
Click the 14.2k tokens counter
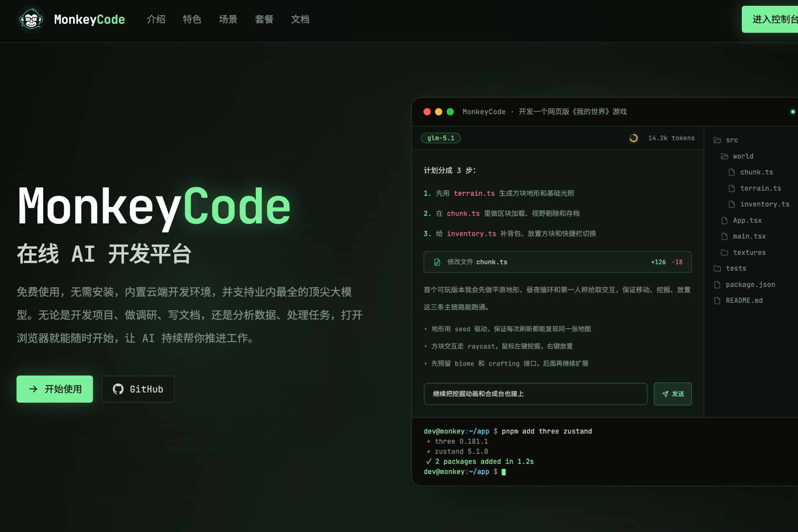point(671,138)
